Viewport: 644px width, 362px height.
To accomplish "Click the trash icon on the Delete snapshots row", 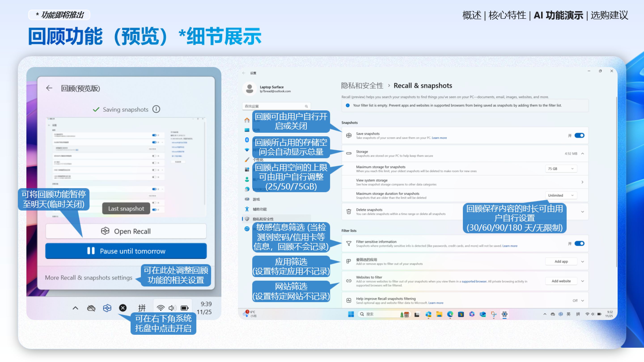I will click(x=349, y=212).
